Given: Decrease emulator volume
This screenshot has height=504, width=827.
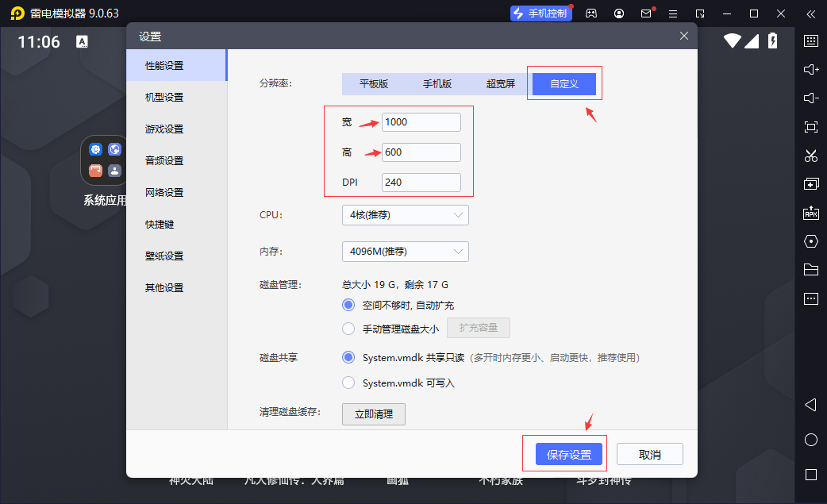Looking at the screenshot, I should pyautogui.click(x=811, y=98).
